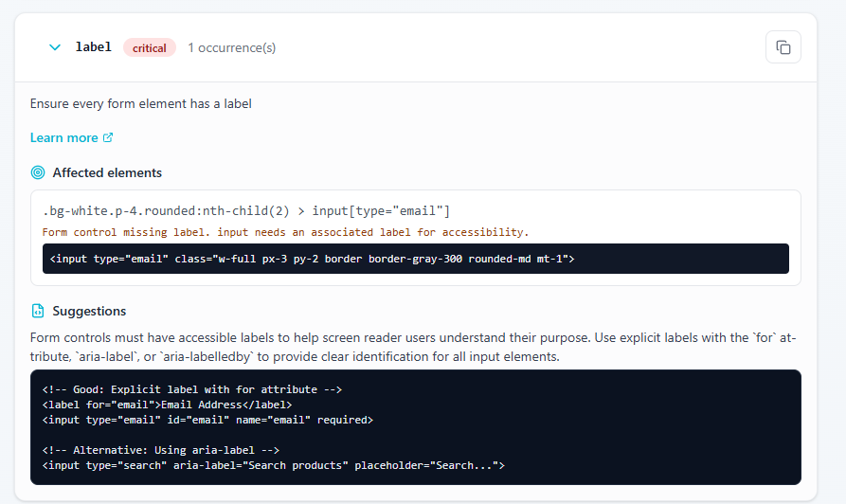Copy issue details with the copy icon

click(783, 47)
